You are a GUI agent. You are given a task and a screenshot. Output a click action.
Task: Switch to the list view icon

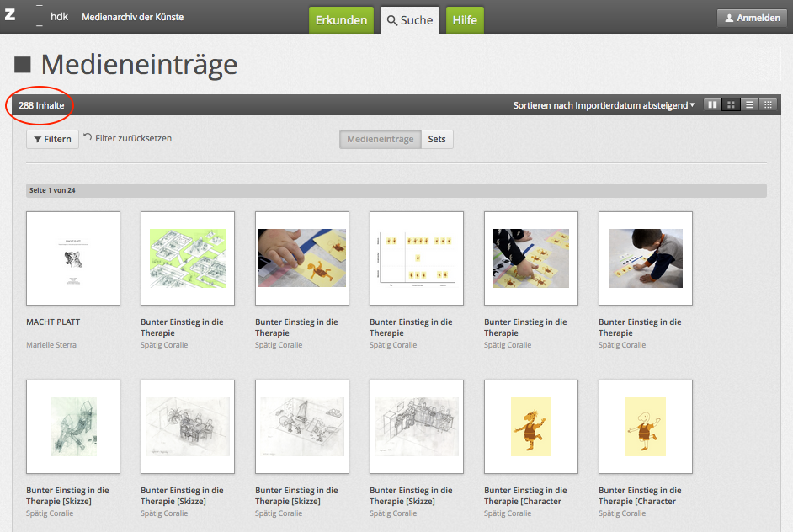(x=748, y=105)
